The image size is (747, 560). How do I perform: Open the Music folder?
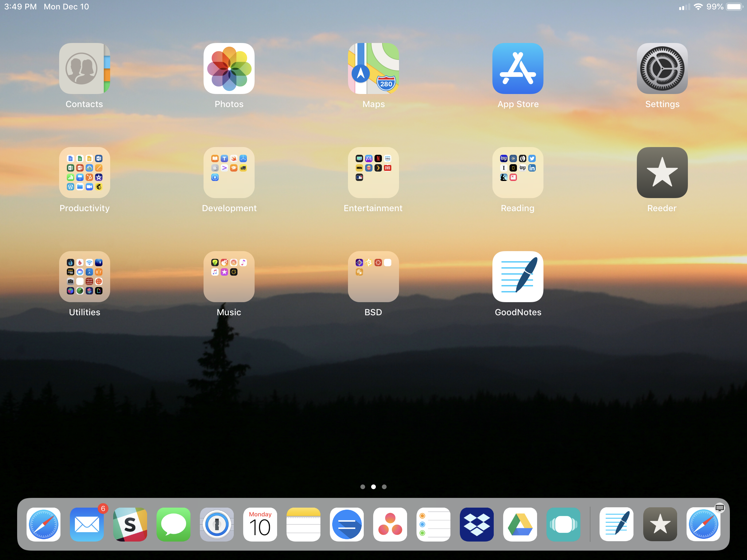click(229, 276)
